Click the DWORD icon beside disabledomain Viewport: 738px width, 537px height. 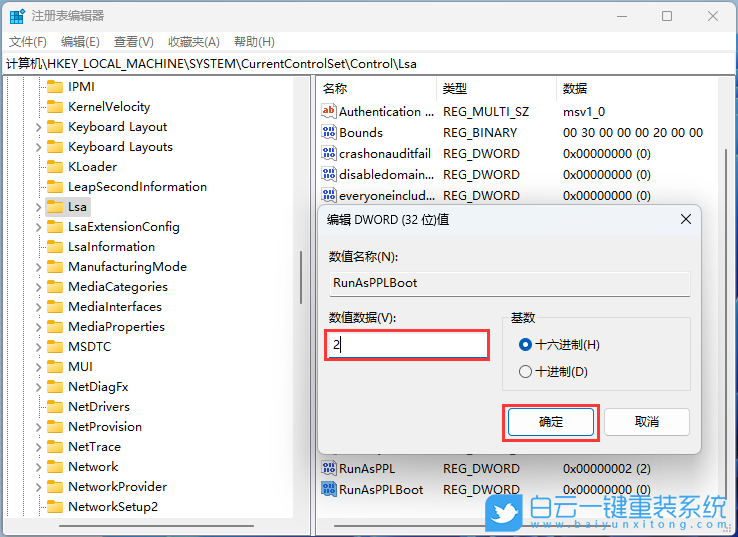click(329, 174)
